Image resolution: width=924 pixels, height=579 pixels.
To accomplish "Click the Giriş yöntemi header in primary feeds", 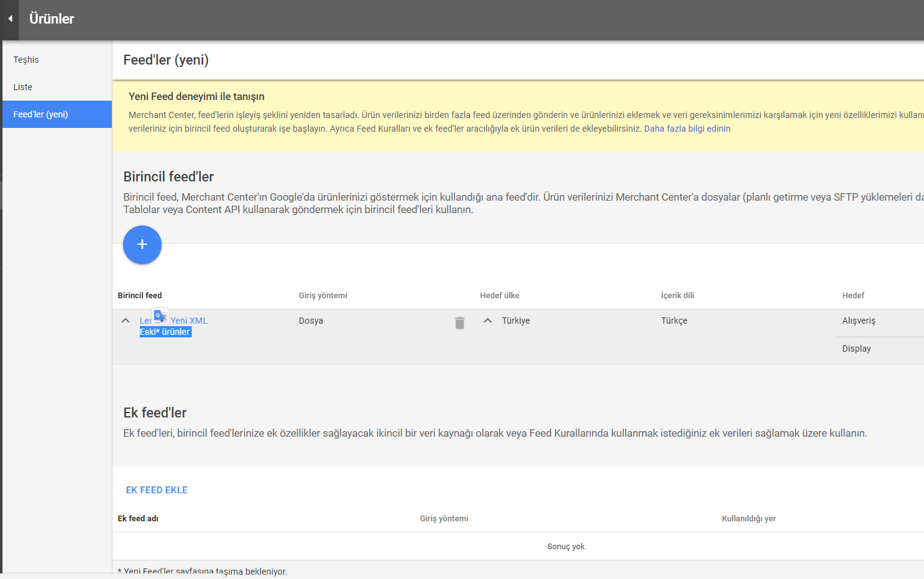I will [323, 296].
